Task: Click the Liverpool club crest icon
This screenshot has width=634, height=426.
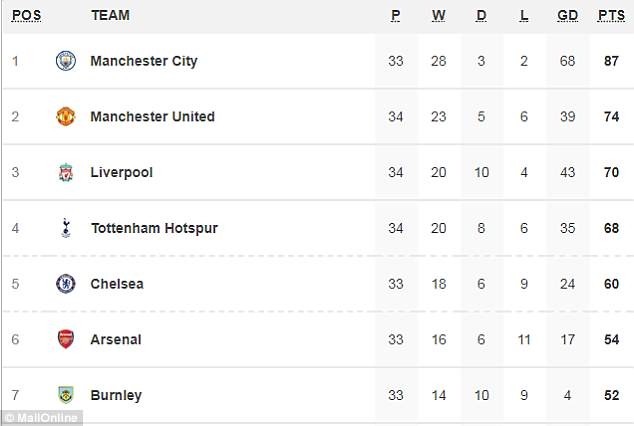Action: pos(65,173)
